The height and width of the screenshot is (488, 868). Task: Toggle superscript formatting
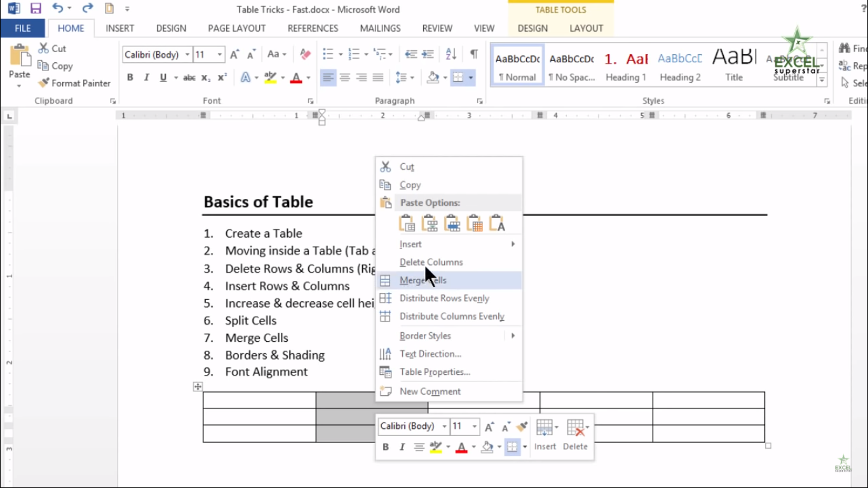point(222,78)
